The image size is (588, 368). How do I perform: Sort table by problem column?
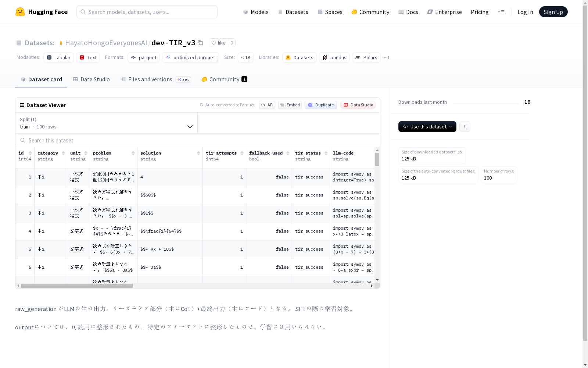click(x=133, y=153)
